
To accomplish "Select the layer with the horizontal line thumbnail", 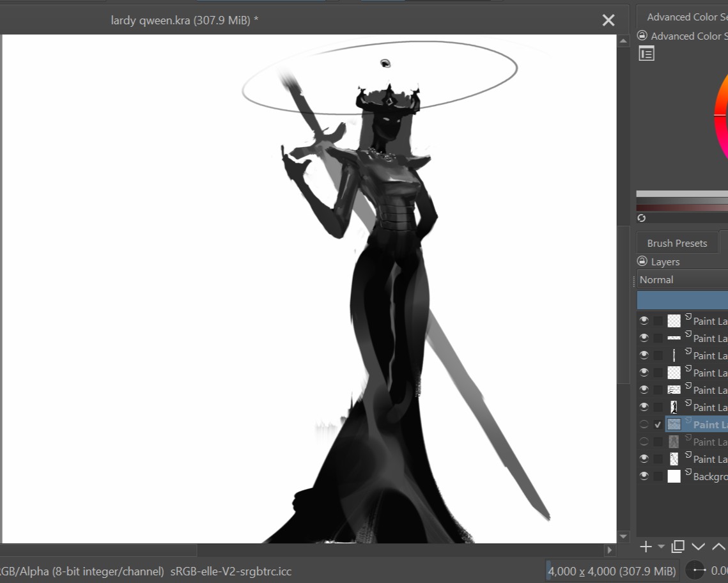I will [674, 338].
